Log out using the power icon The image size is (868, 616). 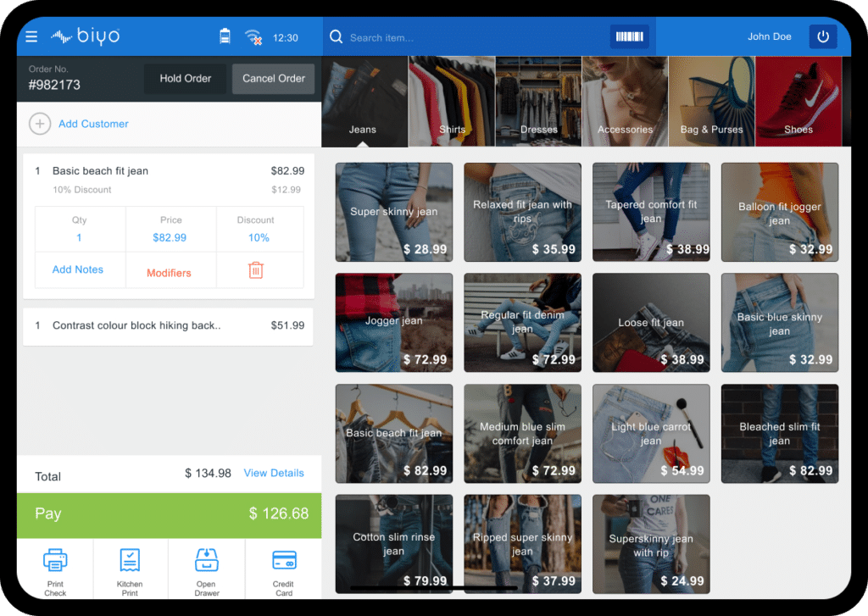tap(822, 36)
